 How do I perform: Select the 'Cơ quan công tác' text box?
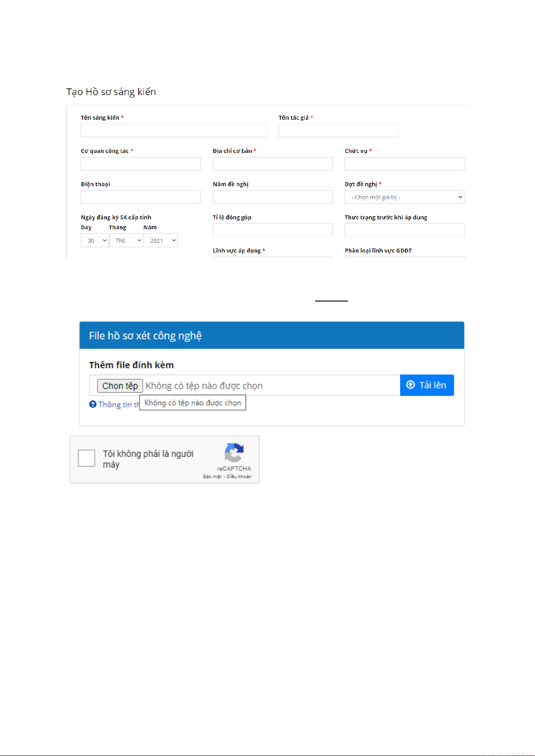[140, 164]
